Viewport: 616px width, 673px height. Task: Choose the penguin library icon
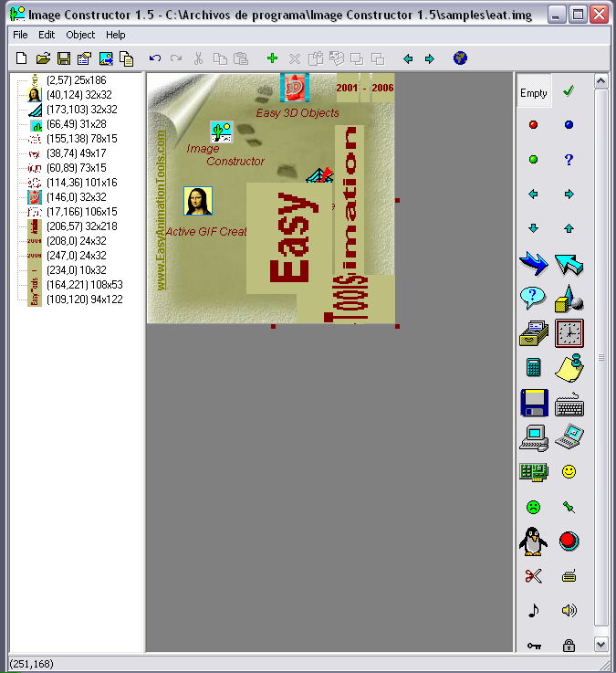tap(533, 542)
